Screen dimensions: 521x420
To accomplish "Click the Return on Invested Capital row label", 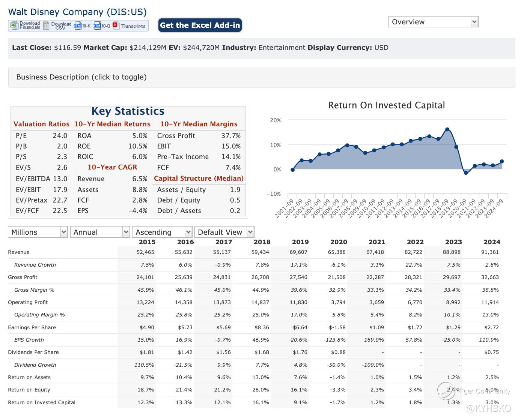I will (42, 402).
